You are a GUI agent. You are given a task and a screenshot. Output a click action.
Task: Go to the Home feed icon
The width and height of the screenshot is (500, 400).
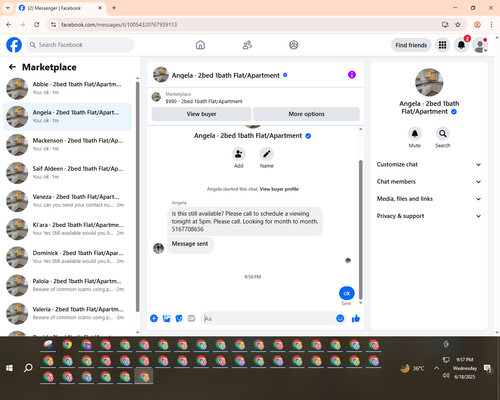point(200,45)
